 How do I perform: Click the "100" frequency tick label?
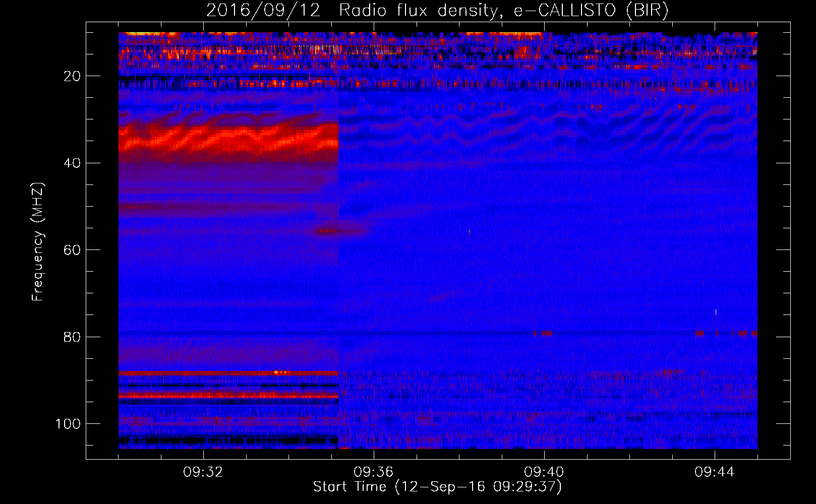coord(68,424)
